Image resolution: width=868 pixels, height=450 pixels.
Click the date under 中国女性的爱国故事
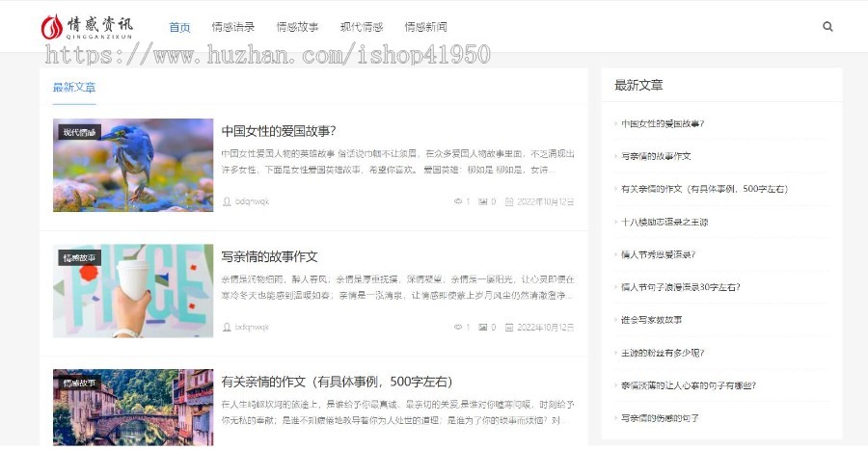coord(545,201)
